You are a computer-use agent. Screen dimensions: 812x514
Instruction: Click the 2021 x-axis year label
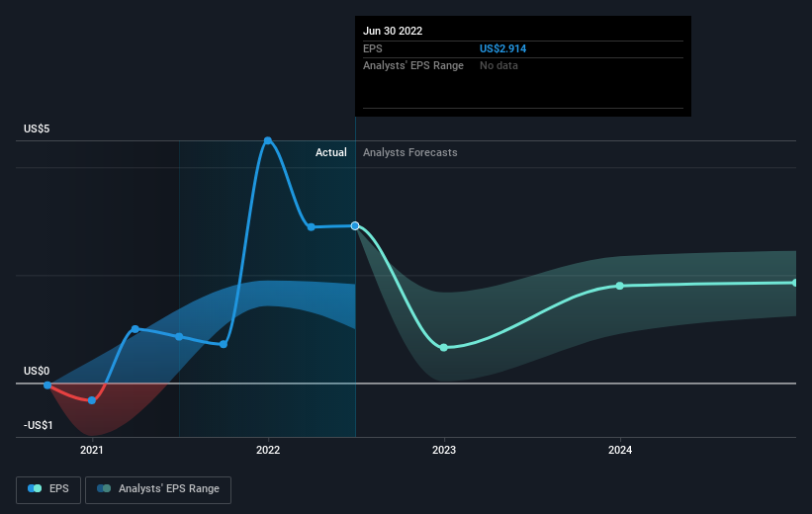pyautogui.click(x=92, y=450)
